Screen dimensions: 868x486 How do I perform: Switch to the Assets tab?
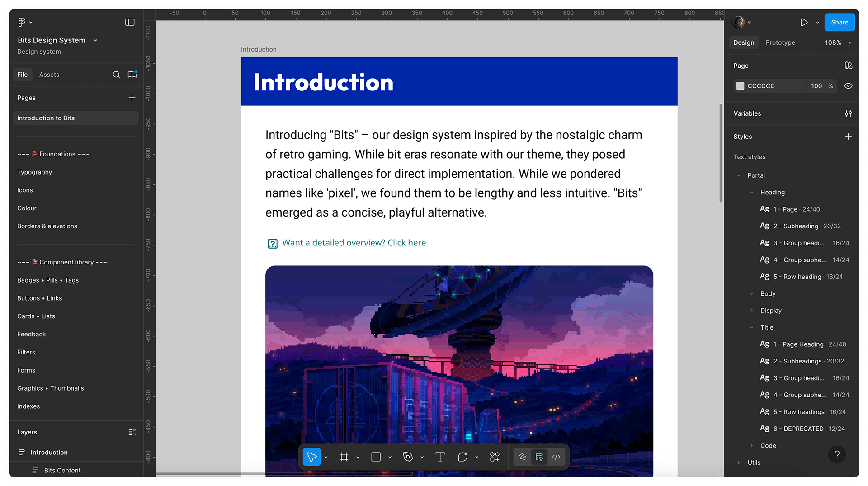(49, 75)
